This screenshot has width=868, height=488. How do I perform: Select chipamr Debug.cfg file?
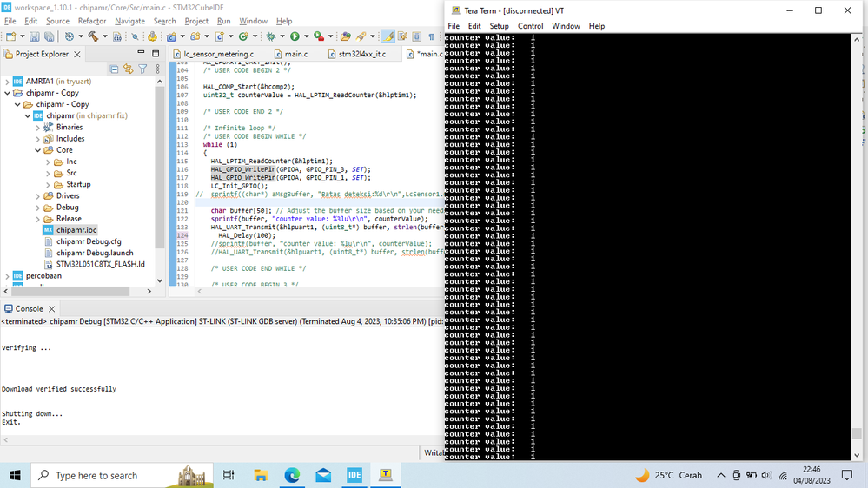(x=89, y=241)
